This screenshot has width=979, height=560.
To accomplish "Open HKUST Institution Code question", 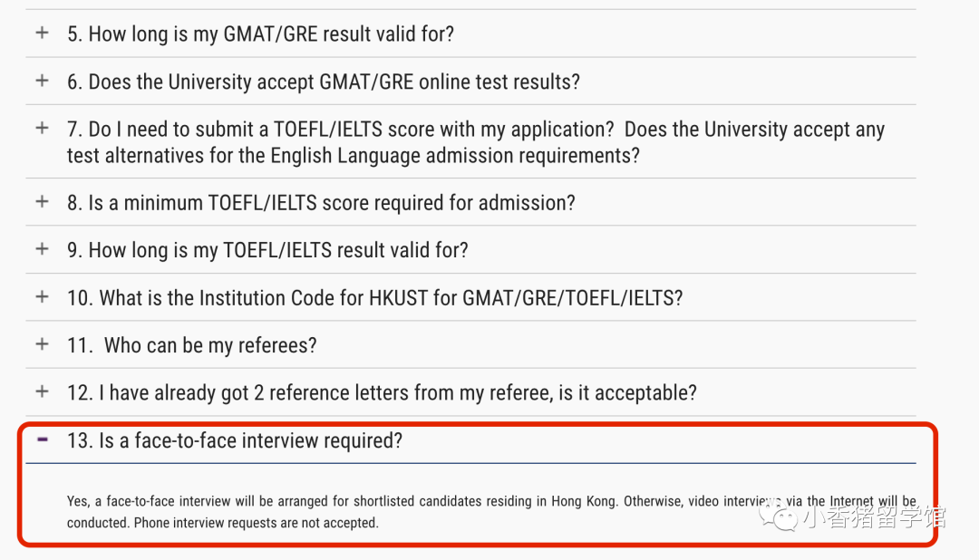I will [374, 297].
